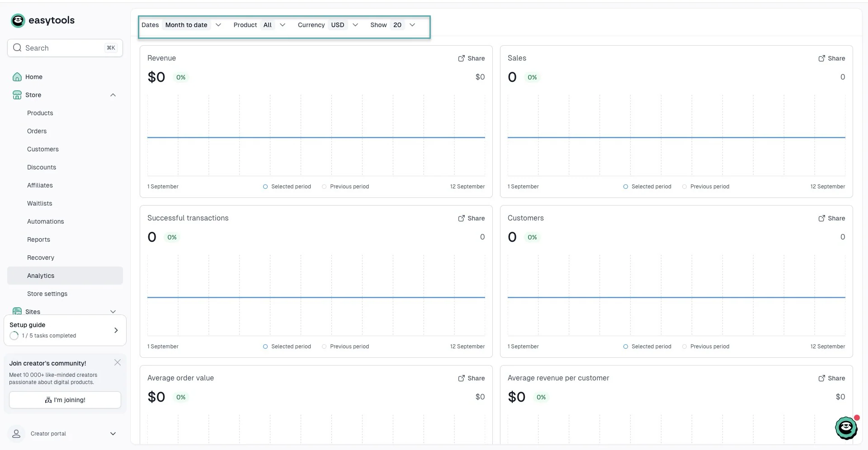
Task: Click the Home house icon in sidebar
Action: (17, 77)
